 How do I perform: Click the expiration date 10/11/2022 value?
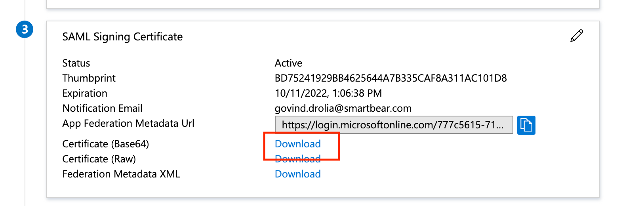(328, 93)
